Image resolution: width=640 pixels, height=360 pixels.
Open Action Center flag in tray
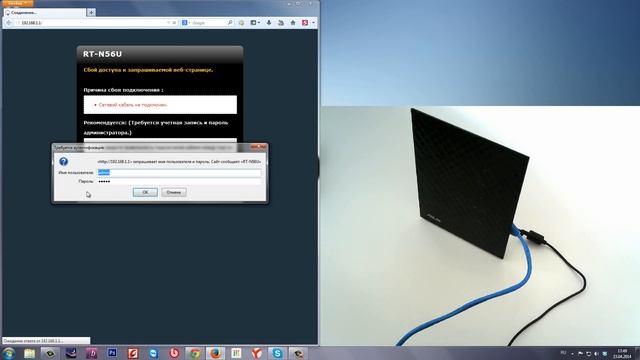point(580,353)
